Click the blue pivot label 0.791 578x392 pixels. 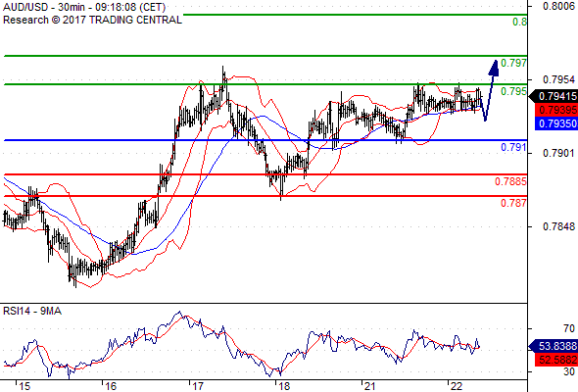coord(514,148)
